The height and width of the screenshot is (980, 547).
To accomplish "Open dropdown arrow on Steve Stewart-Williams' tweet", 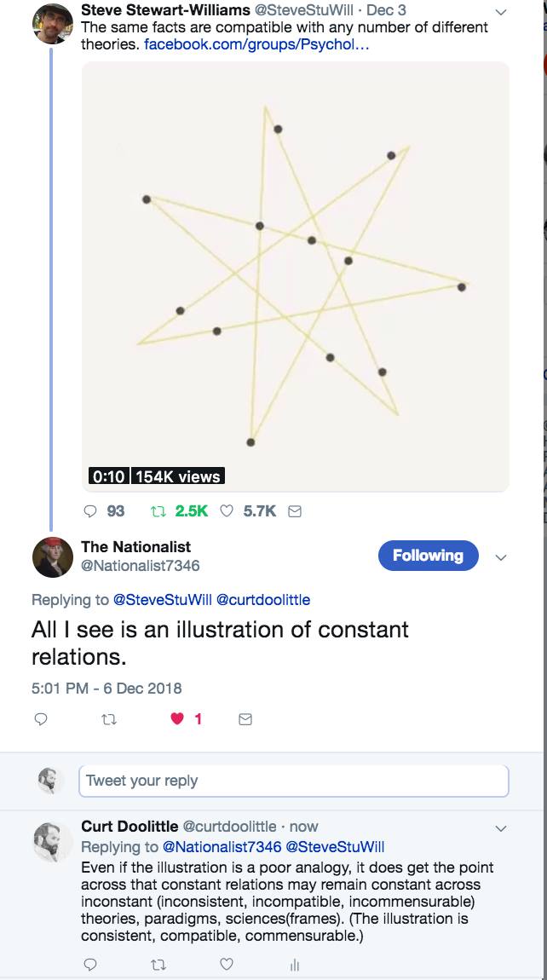I will [501, 12].
